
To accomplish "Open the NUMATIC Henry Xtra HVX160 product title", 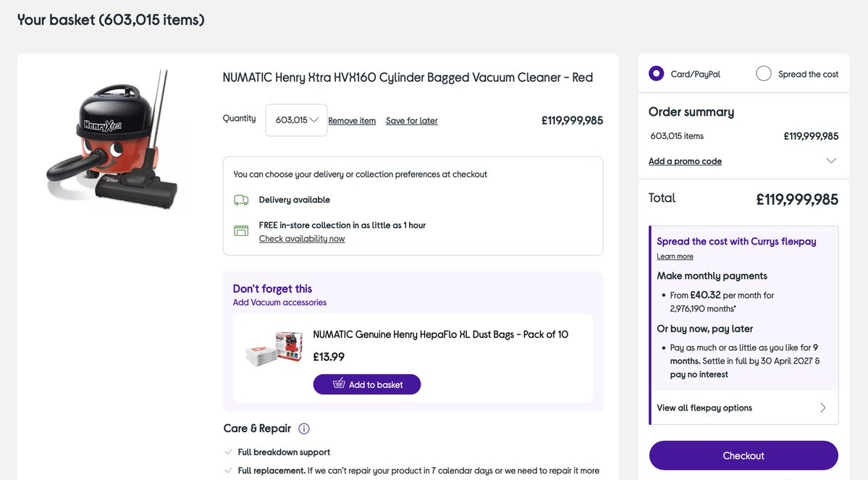I will click(408, 77).
